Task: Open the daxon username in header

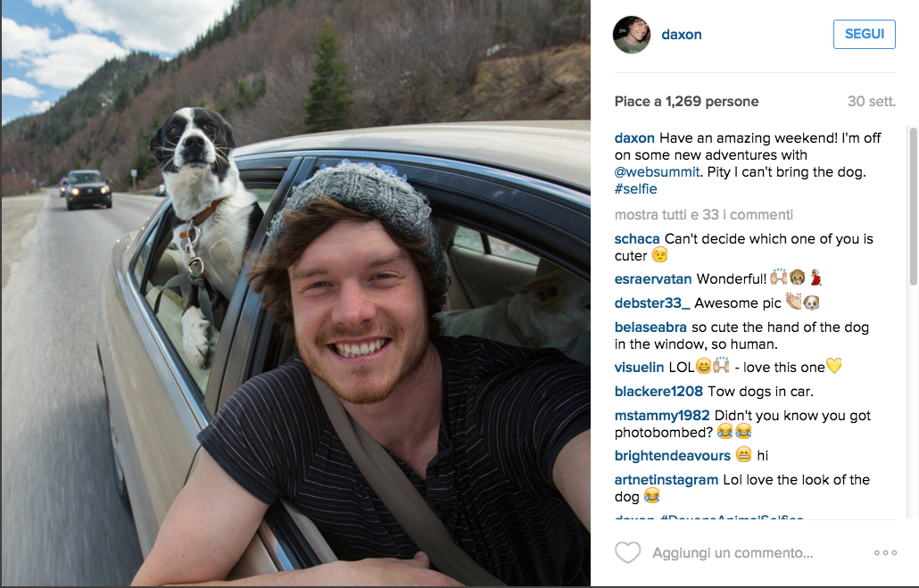Action: tap(681, 35)
